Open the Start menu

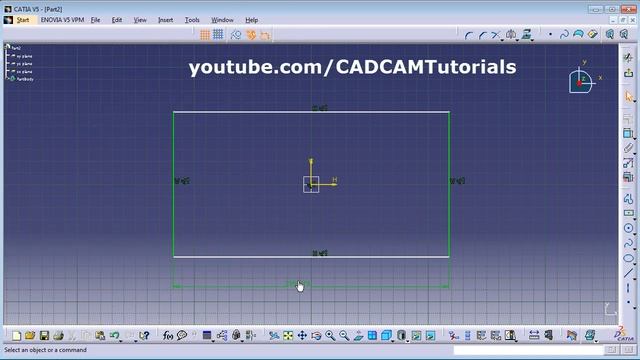pos(23,20)
